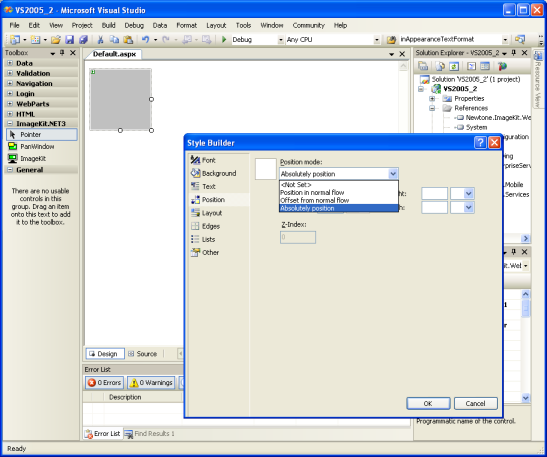547x457 pixels.
Task: Switch to the Design view tab
Action: 105,354
